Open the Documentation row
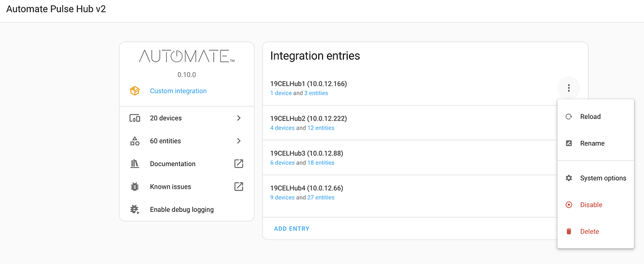The width and height of the screenshot is (644, 264). point(187,164)
